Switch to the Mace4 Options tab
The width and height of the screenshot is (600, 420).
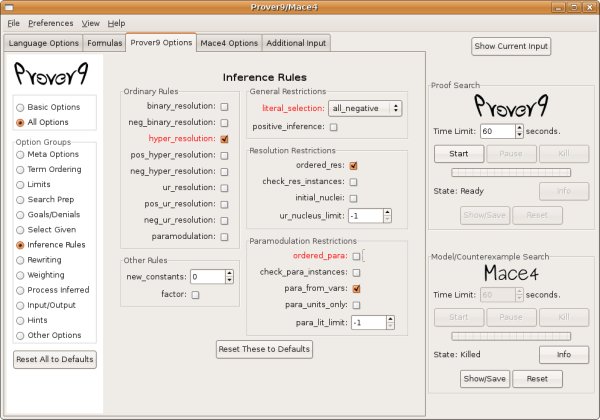(229, 43)
